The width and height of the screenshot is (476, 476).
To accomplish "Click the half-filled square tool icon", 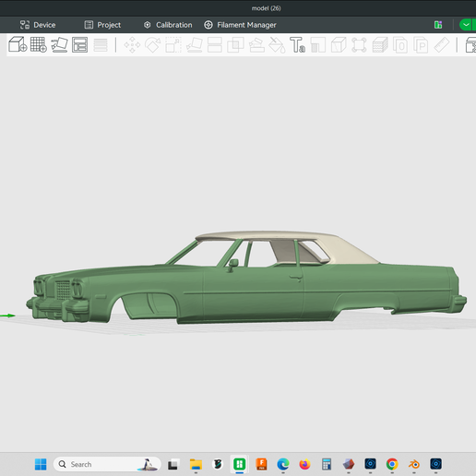I will (x=318, y=45).
